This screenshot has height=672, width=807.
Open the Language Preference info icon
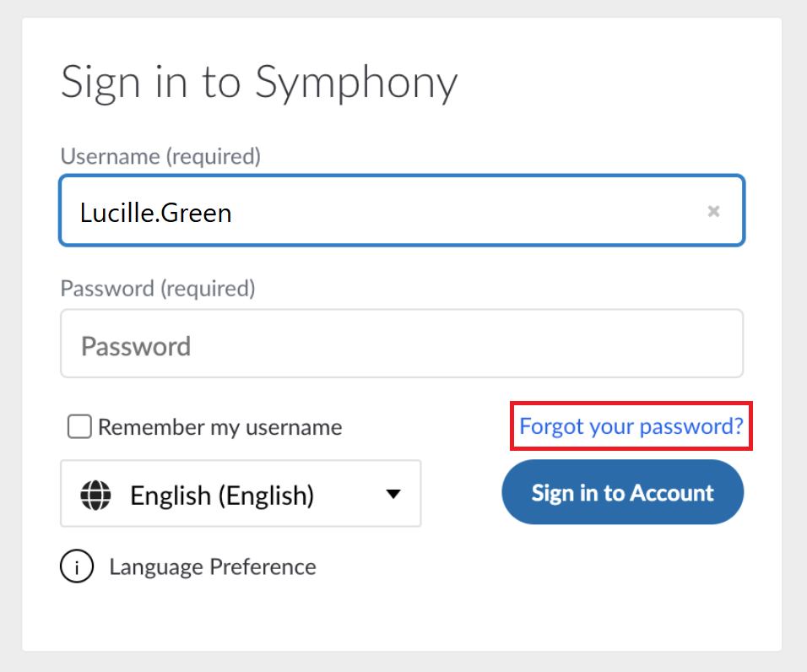pyautogui.click(x=77, y=566)
